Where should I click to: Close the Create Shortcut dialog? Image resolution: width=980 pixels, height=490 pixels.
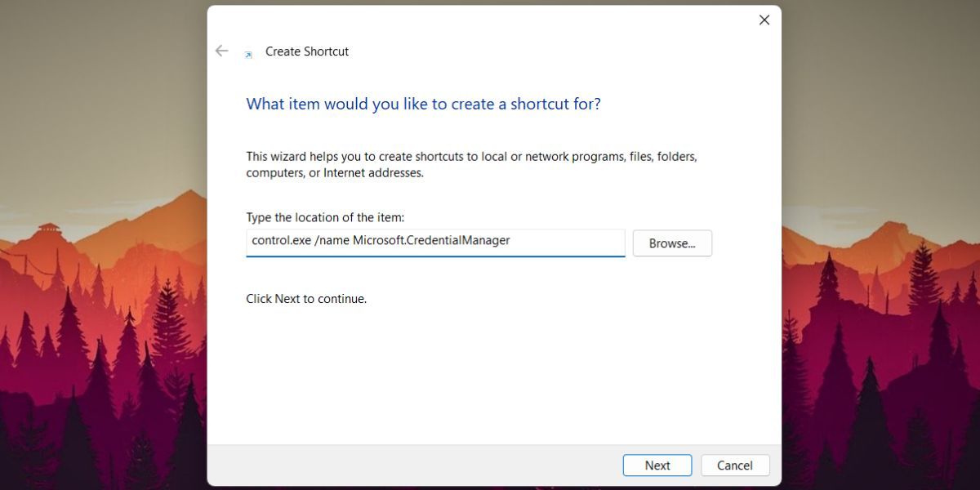click(764, 20)
